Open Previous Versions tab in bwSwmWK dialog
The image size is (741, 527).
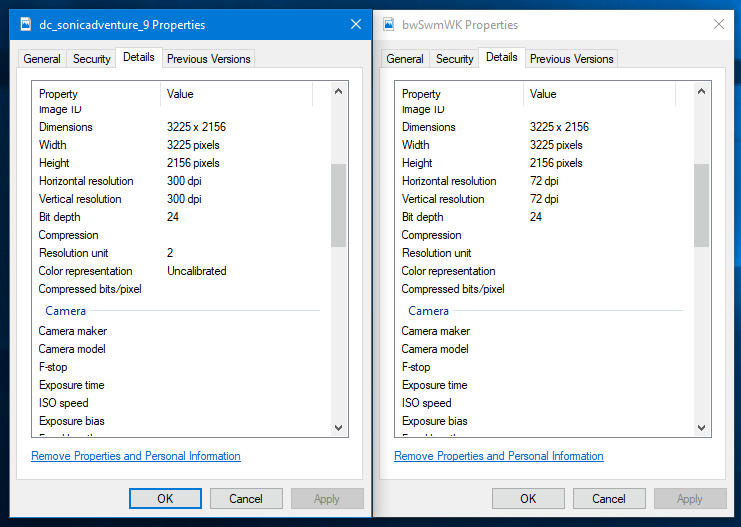(572, 59)
